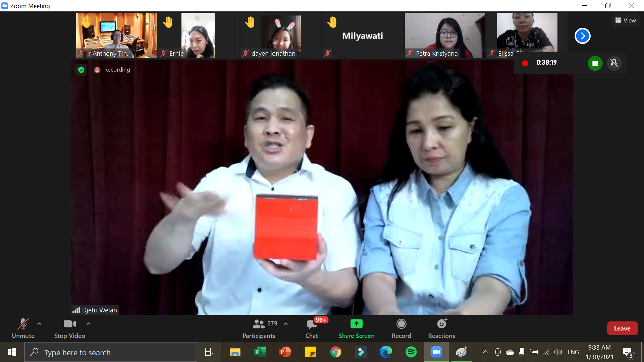Open the volume control icon
Screen dimensions: 644x362
(558, 352)
